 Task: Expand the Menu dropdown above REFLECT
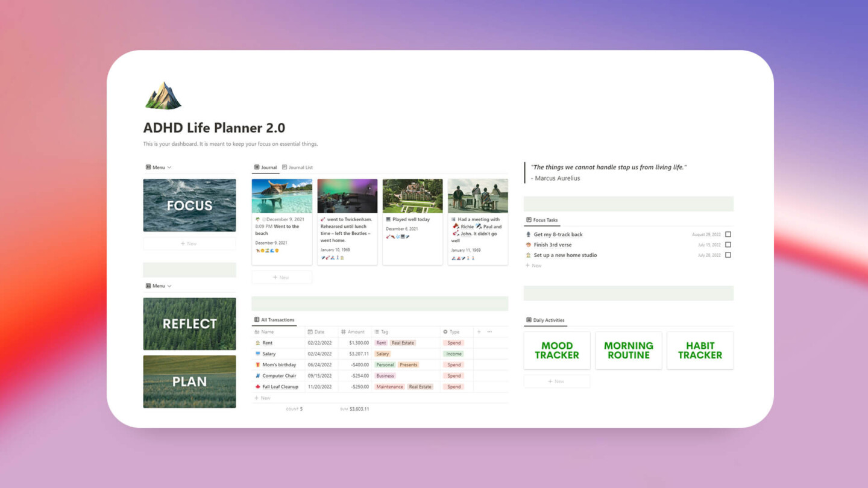(x=159, y=286)
